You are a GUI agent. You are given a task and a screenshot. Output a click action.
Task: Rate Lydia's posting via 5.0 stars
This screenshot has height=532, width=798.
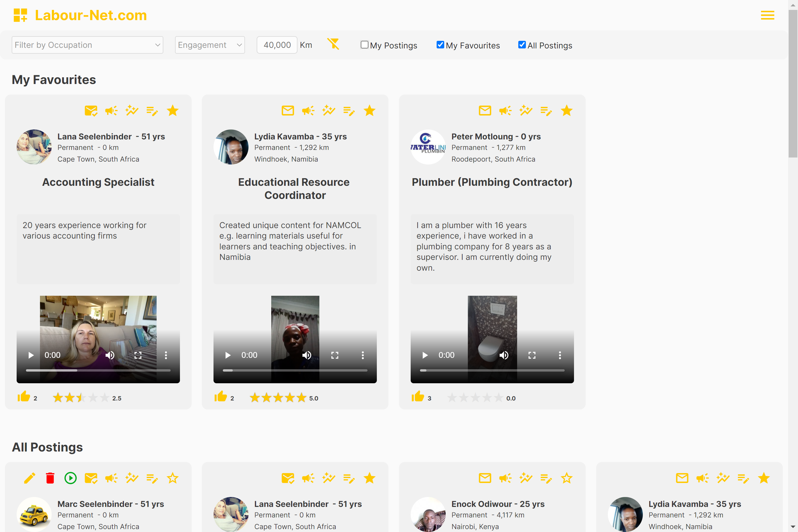(x=278, y=398)
